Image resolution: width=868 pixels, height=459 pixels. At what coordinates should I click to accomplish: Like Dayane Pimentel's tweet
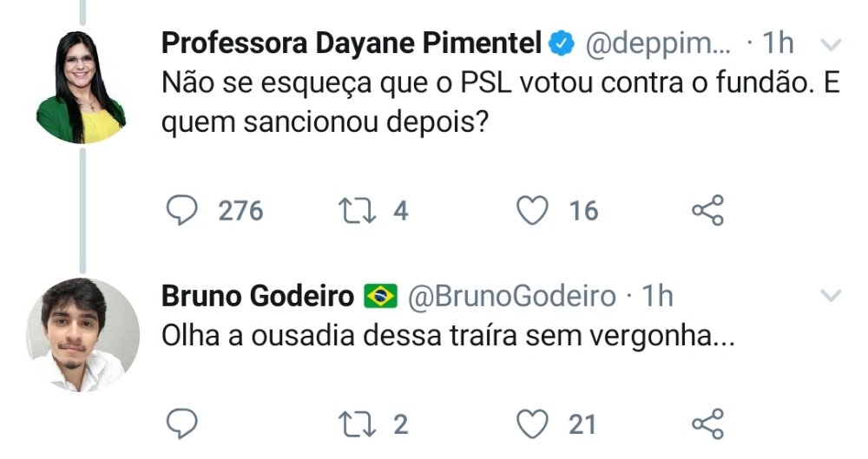534,210
